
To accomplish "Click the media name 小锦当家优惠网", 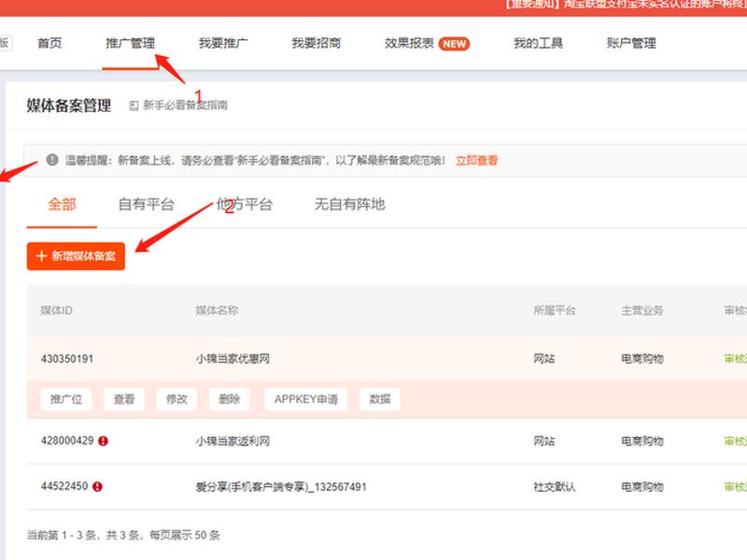I will pos(233,359).
